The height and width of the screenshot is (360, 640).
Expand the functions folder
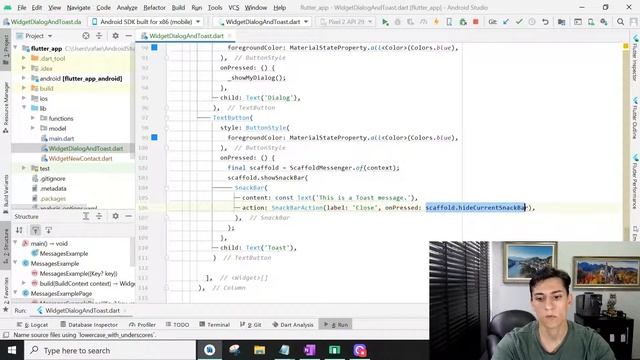[x=33, y=118]
